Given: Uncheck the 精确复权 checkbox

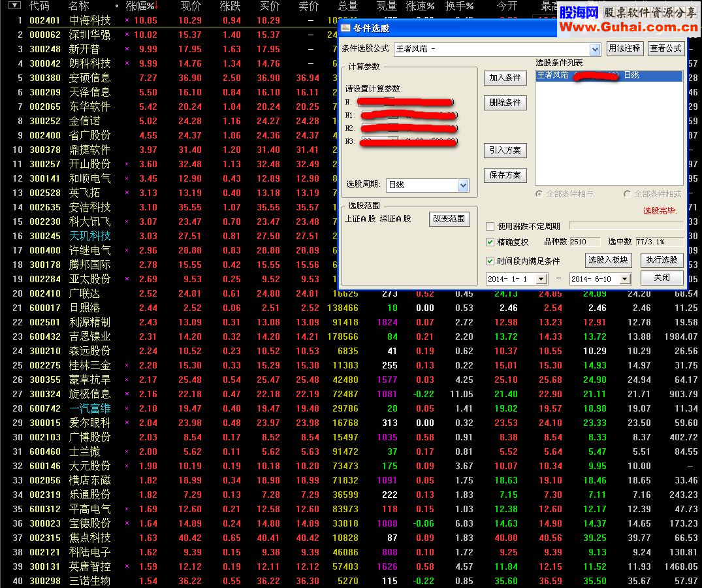Looking at the screenshot, I should (x=490, y=242).
